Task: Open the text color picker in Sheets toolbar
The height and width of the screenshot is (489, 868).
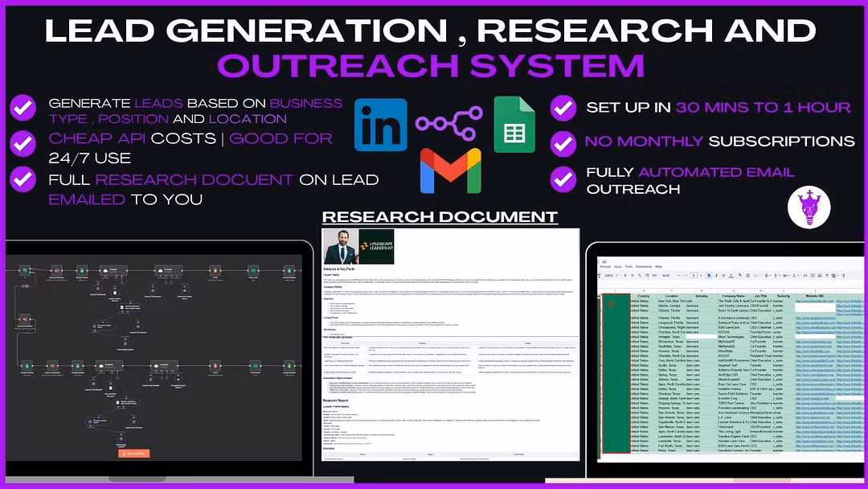Action: pos(731,276)
